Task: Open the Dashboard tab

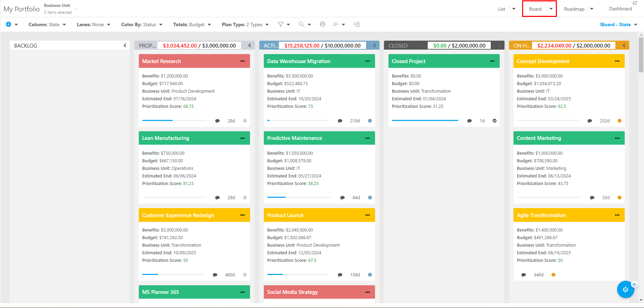Action: (x=621, y=9)
